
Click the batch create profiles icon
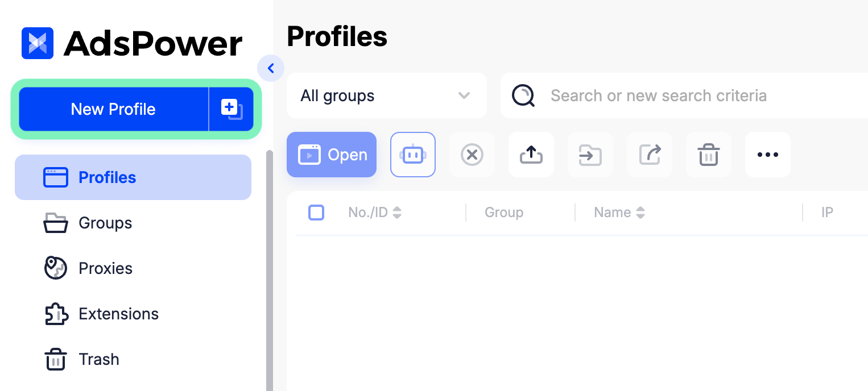tap(232, 109)
